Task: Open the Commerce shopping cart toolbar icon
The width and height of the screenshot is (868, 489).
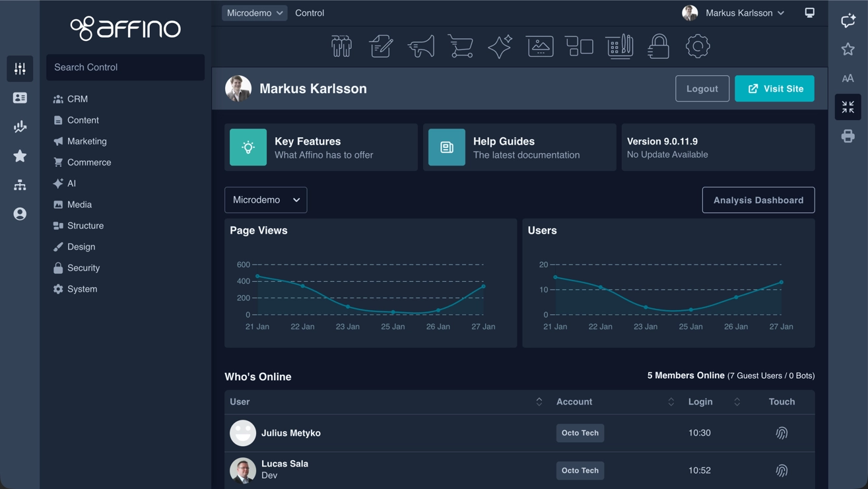Action: point(460,47)
